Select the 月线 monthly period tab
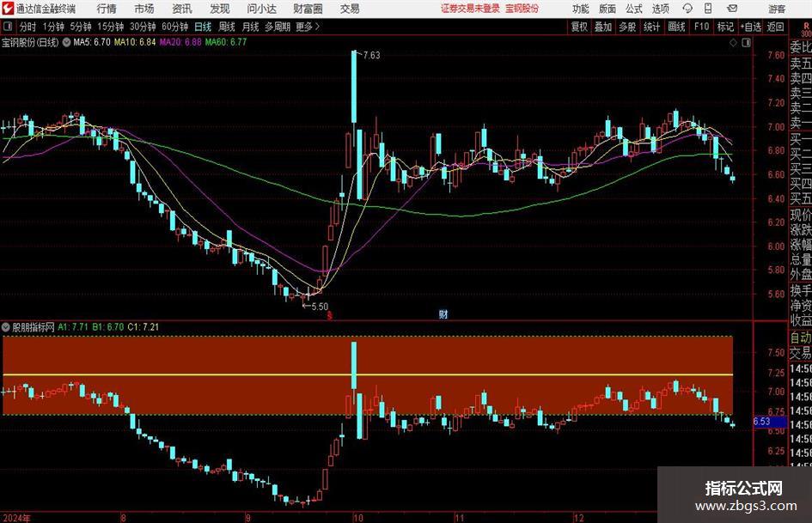The height and width of the screenshot is (523, 812). [x=251, y=27]
